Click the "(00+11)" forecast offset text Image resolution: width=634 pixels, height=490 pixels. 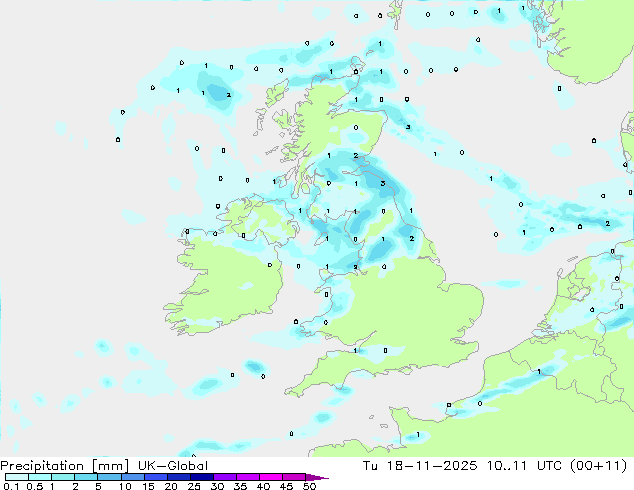[x=598, y=466]
